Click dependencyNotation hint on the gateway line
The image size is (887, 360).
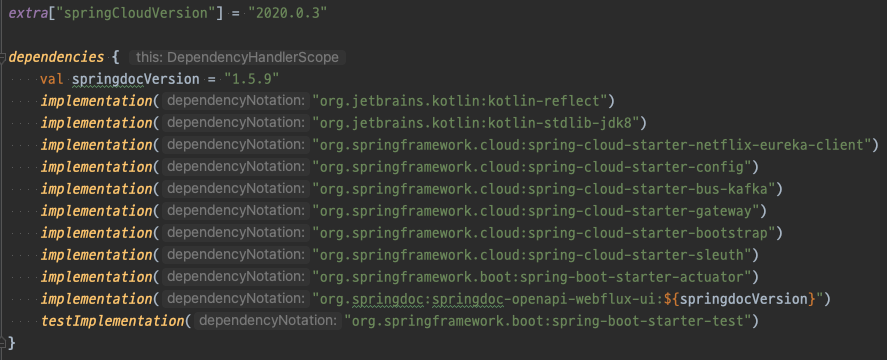pos(236,211)
